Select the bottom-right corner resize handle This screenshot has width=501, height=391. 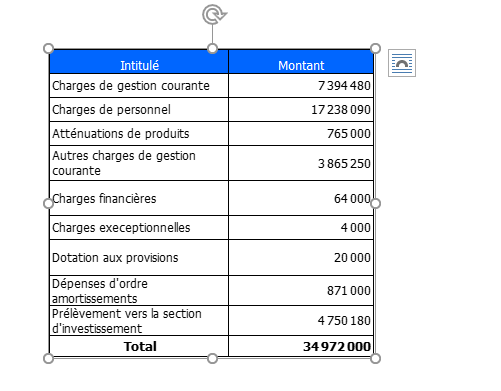pyautogui.click(x=375, y=359)
